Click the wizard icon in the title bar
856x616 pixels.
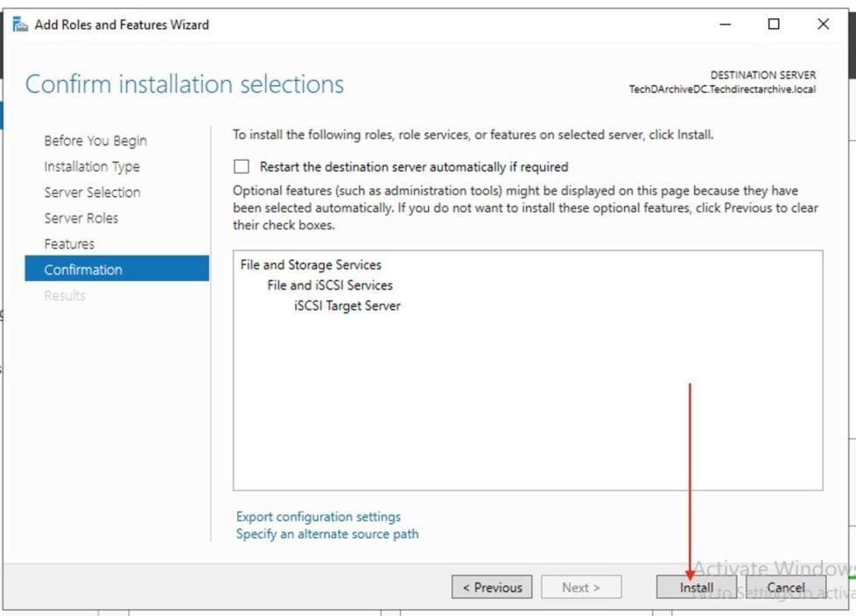(x=20, y=24)
